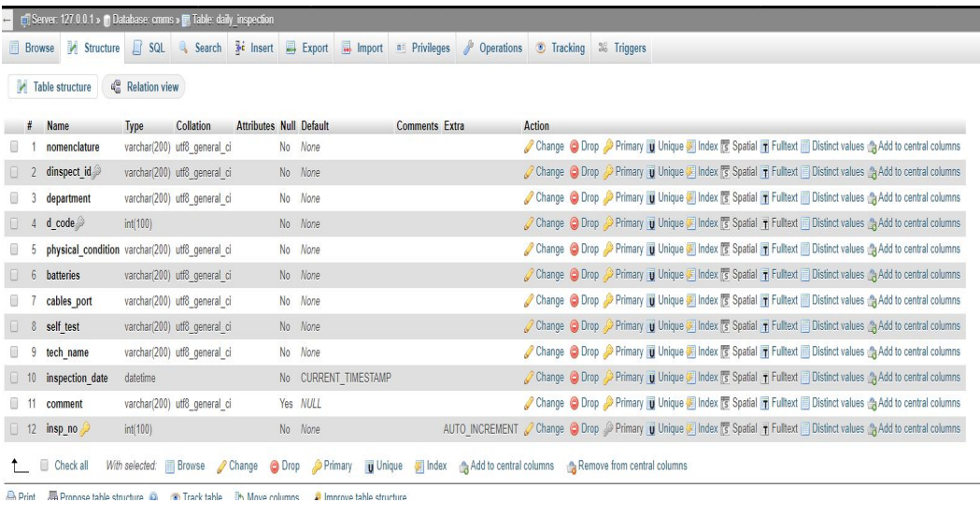The width and height of the screenshot is (980, 517).
Task: Click the Unique icon for d_code row
Action: tap(651, 223)
